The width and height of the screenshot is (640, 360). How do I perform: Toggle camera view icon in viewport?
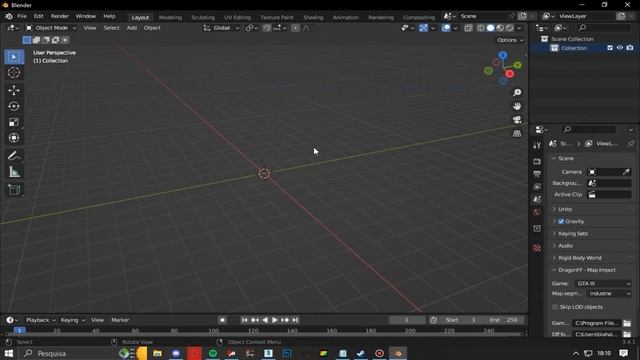coord(517,120)
